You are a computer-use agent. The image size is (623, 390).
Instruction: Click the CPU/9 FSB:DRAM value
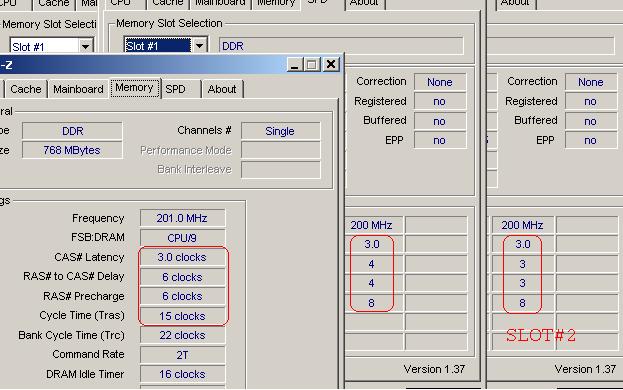coord(182,237)
